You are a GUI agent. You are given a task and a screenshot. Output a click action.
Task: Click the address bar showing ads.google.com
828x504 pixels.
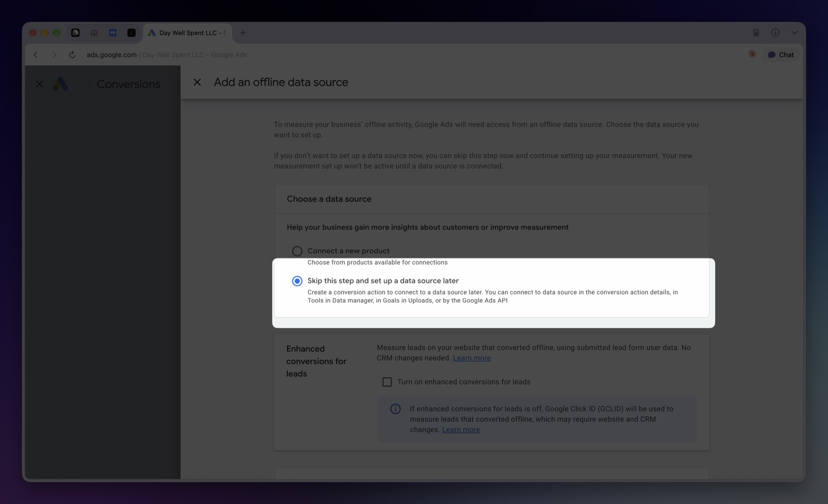pyautogui.click(x=167, y=55)
